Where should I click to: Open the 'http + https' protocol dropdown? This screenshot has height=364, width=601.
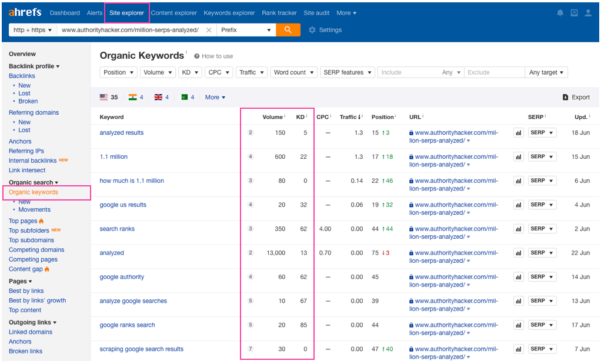33,30
